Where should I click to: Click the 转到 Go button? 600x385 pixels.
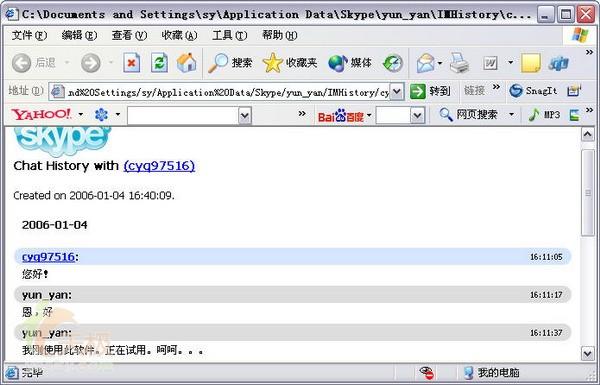(430, 91)
